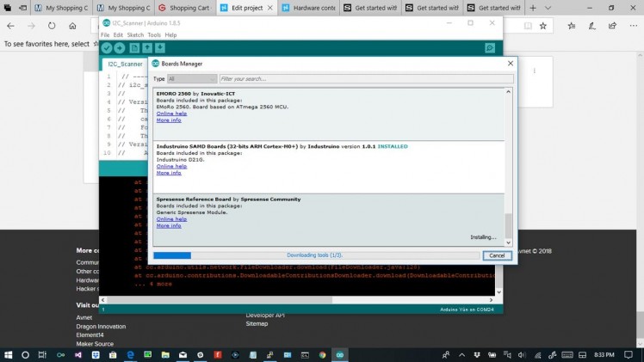
Task: Open More info for Spresense Reference Board
Action: pyautogui.click(x=169, y=226)
